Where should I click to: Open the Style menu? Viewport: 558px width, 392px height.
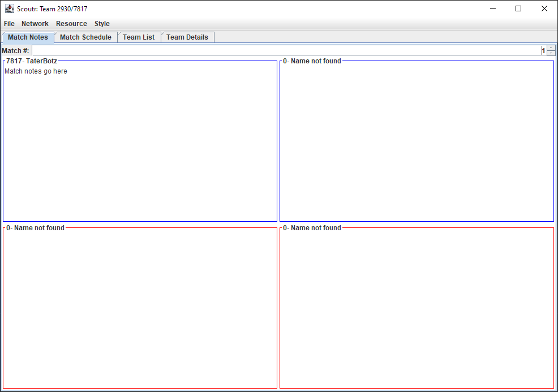[x=102, y=24]
